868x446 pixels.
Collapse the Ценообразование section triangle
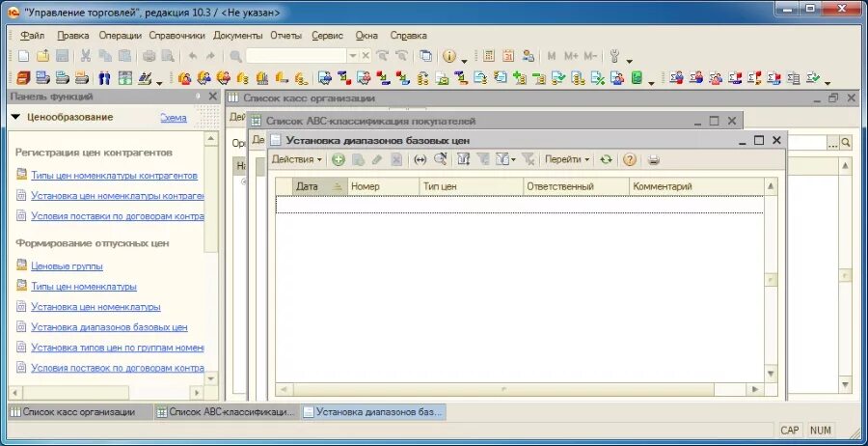click(x=15, y=118)
